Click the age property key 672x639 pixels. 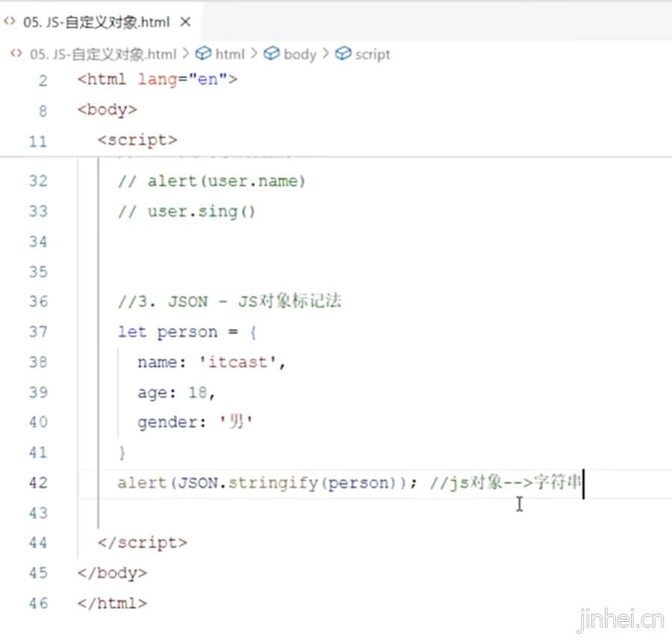pyautogui.click(x=152, y=393)
